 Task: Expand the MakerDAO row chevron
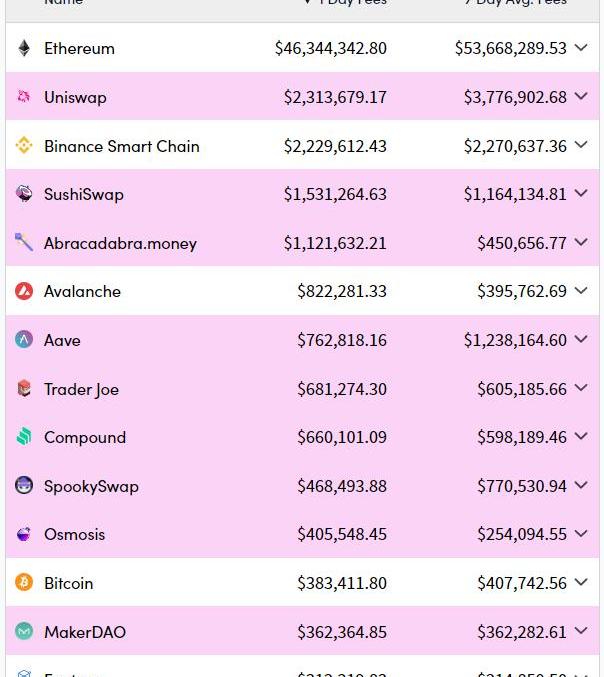click(x=581, y=631)
